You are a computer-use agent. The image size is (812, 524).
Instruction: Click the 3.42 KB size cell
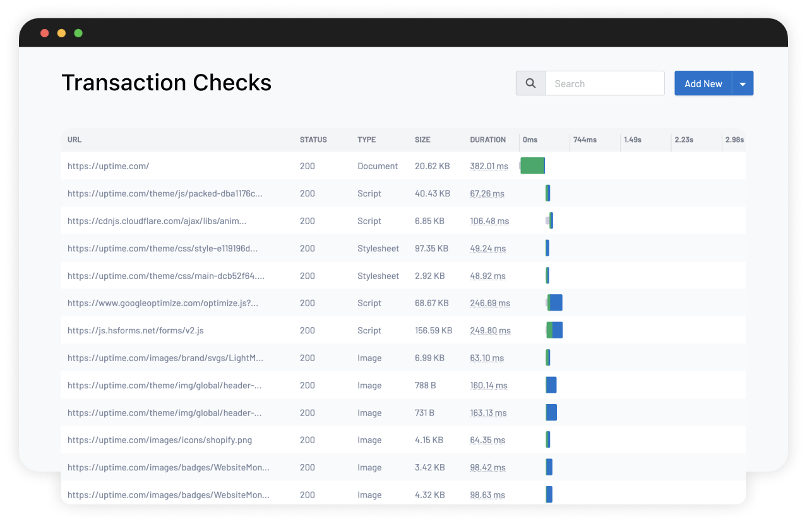[x=430, y=467]
